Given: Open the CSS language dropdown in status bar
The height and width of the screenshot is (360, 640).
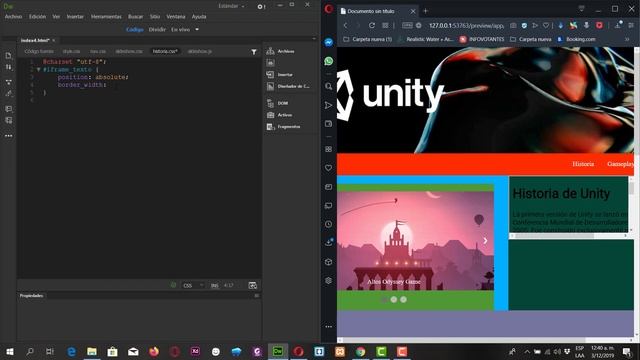Looking at the screenshot, I should pos(193,285).
